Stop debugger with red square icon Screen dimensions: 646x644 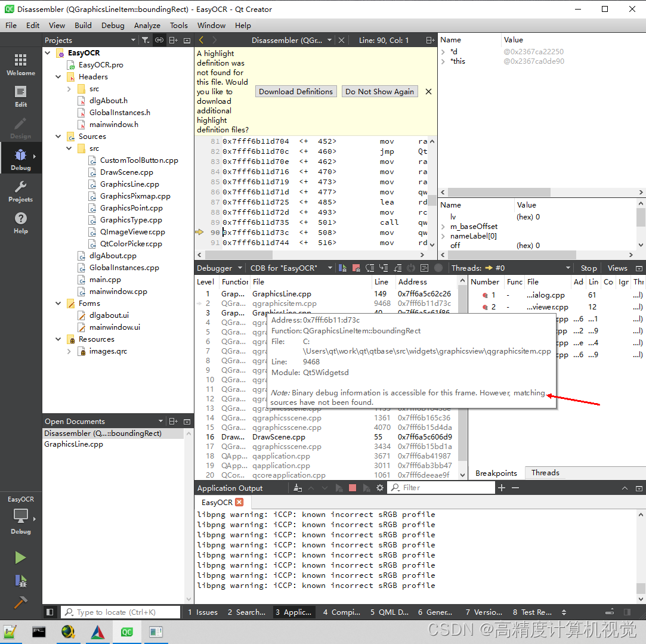[x=356, y=268]
